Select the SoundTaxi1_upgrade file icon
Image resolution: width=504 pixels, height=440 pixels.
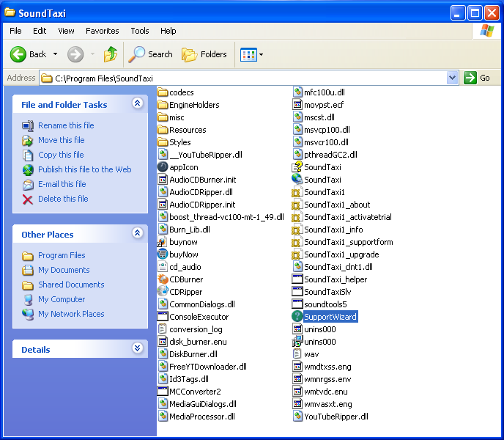(297, 254)
